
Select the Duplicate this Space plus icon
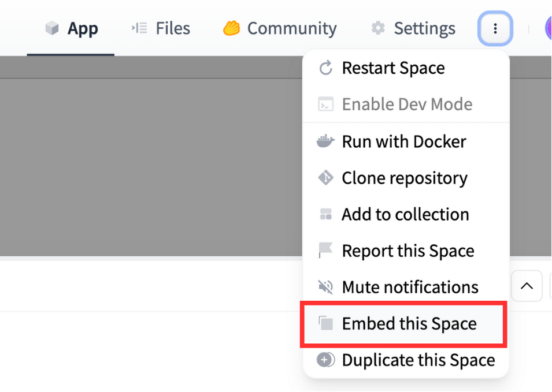coord(325,360)
